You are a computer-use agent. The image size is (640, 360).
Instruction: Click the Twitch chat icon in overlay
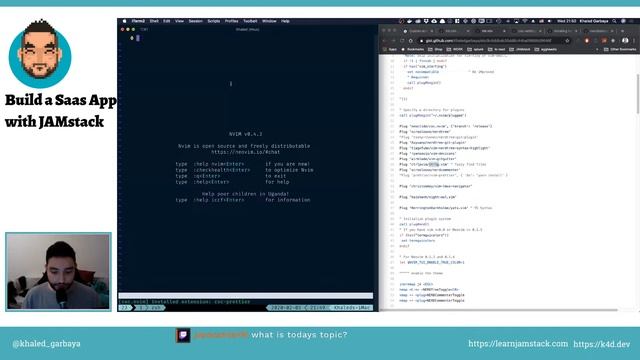[x=183, y=335]
